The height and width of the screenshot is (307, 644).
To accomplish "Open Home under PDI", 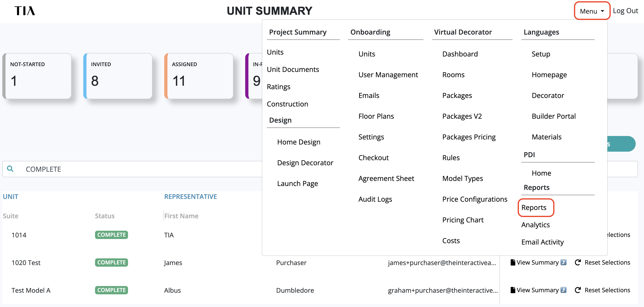I will (541, 173).
